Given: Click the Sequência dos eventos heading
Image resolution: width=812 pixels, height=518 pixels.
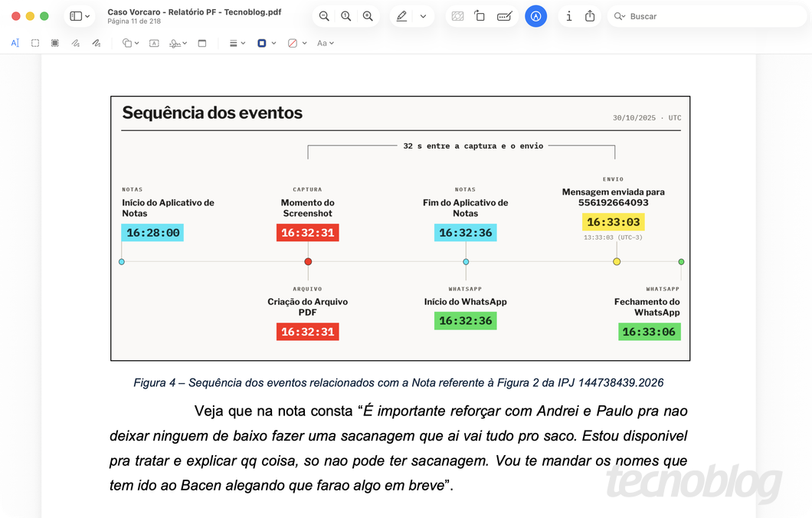Looking at the screenshot, I should pos(212,113).
